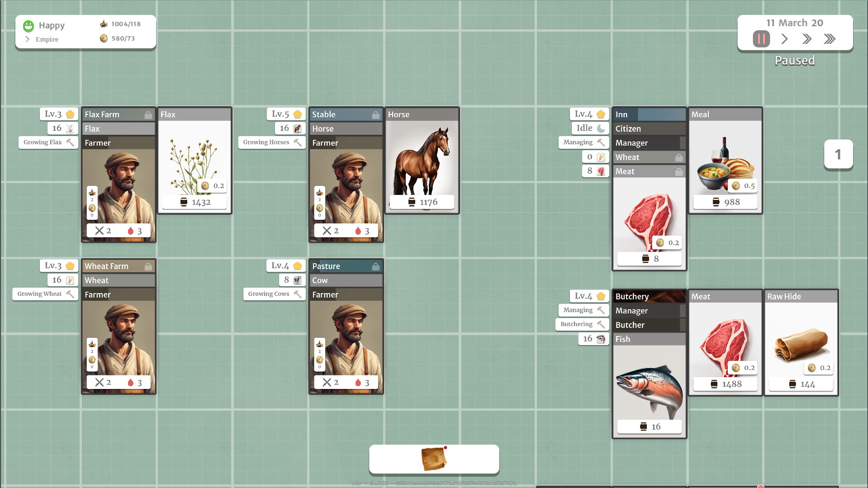The height and width of the screenshot is (488, 868).
Task: Select the Butchery title header
Action: tap(649, 297)
